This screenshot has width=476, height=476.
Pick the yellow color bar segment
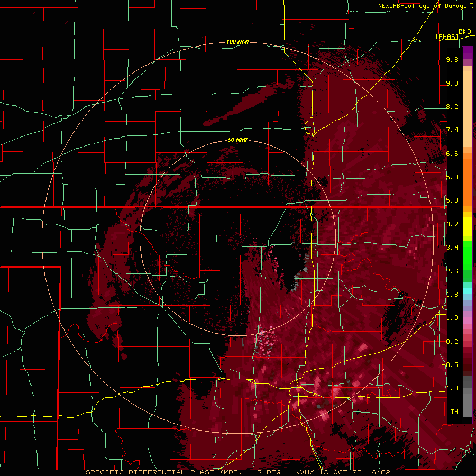point(467,226)
